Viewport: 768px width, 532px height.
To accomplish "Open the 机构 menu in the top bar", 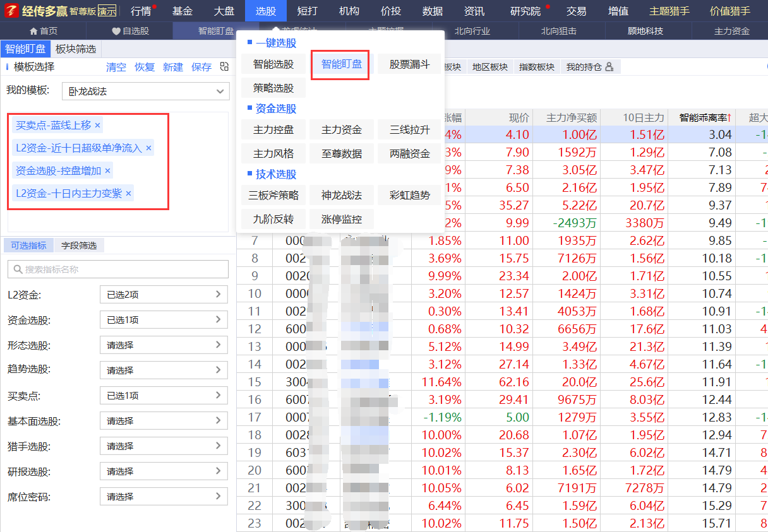I will 349,10.
